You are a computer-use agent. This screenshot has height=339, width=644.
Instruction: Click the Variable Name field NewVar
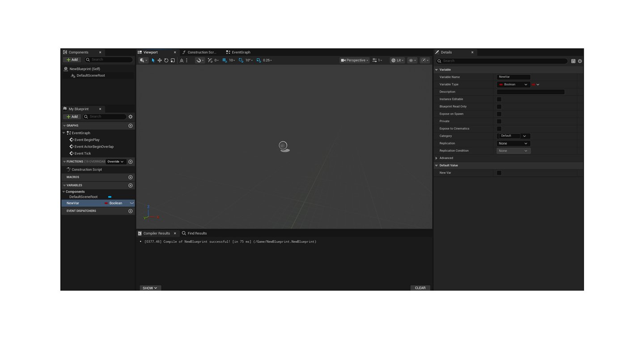point(514,77)
